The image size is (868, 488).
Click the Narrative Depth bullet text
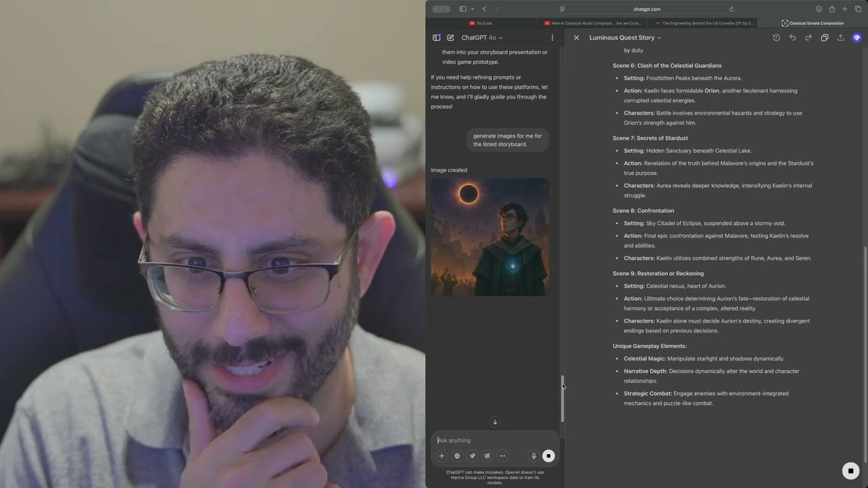[711, 376]
